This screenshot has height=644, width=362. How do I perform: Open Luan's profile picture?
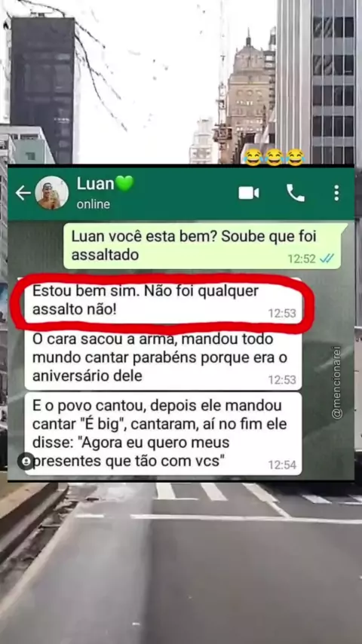[x=52, y=192]
